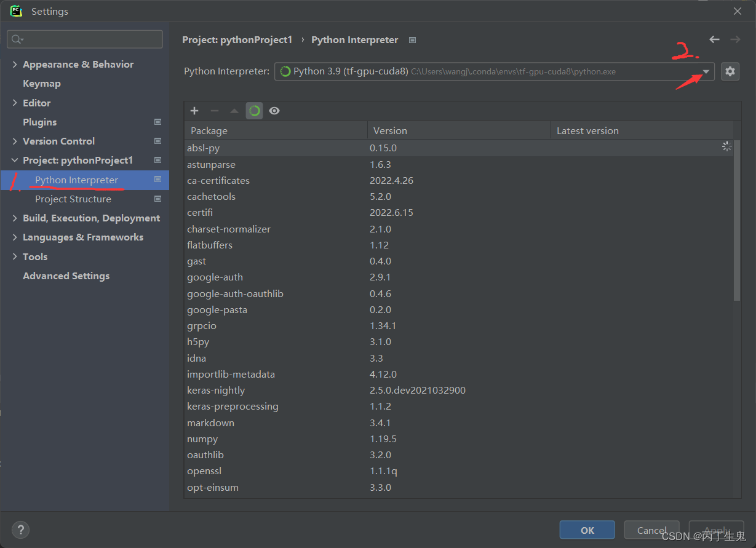Image resolution: width=756 pixels, height=548 pixels.
Task: Expand the Version Control section
Action: (x=15, y=141)
